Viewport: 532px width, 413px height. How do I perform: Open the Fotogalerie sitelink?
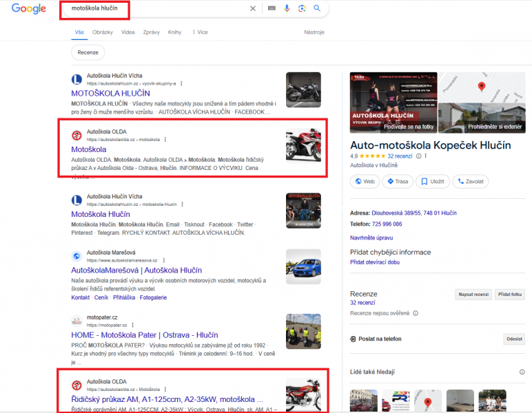[154, 297]
